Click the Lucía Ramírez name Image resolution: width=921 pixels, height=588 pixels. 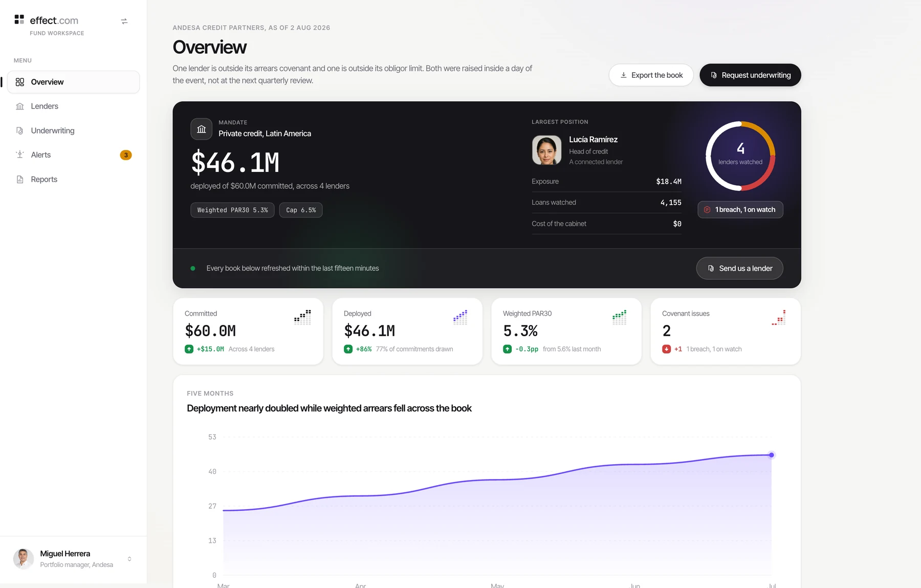click(x=594, y=140)
